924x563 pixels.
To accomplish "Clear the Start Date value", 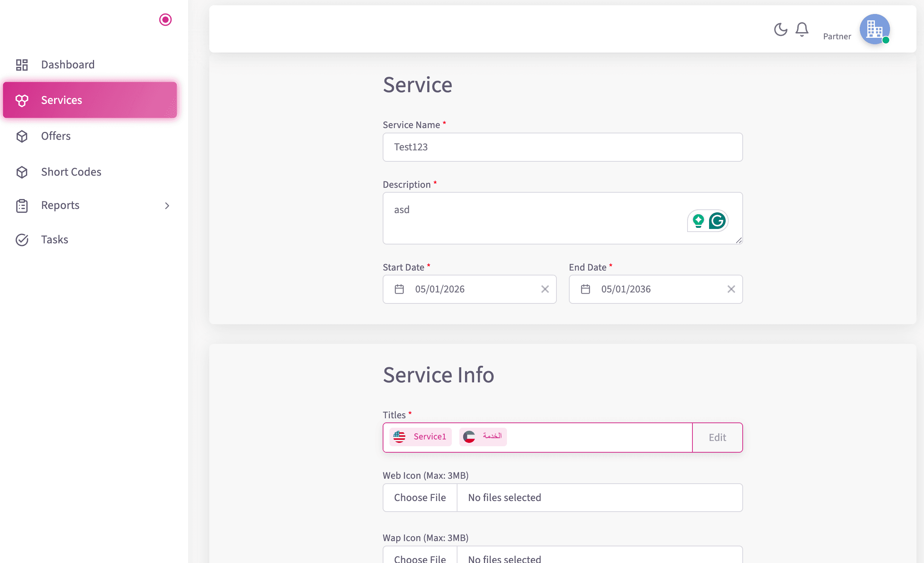I will (545, 289).
